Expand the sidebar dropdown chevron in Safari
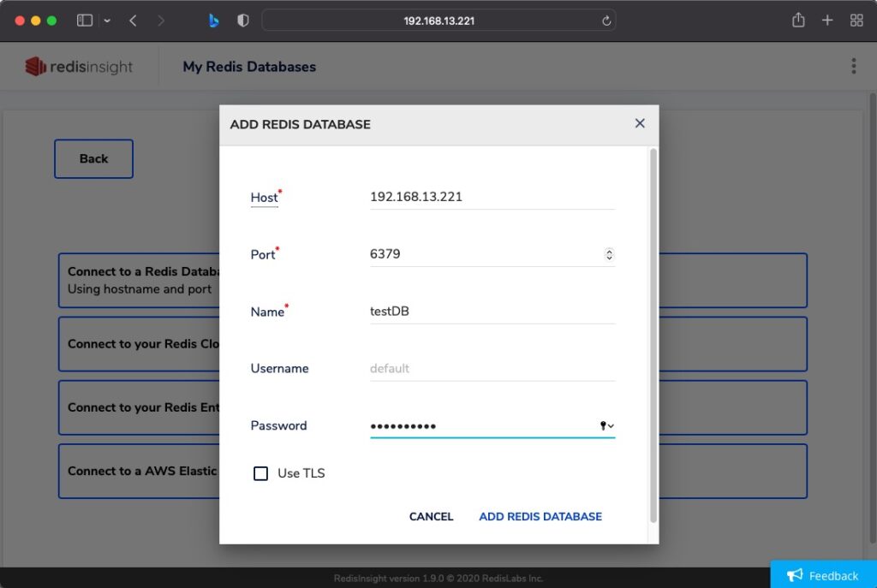 pos(107,21)
